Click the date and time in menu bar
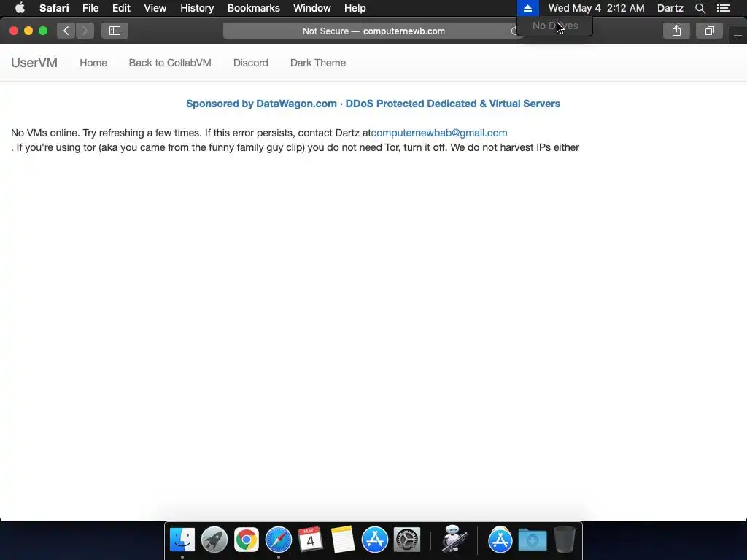The image size is (747, 560). click(596, 8)
